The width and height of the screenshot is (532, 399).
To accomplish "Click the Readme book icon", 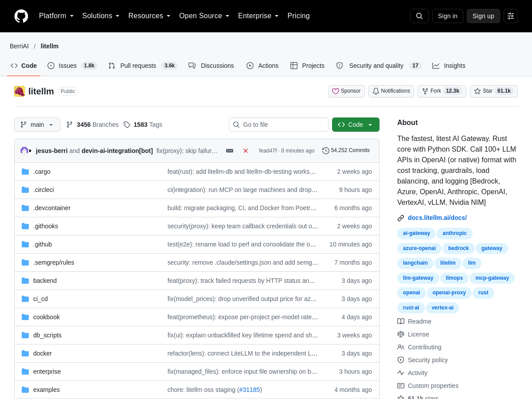I will (401, 321).
